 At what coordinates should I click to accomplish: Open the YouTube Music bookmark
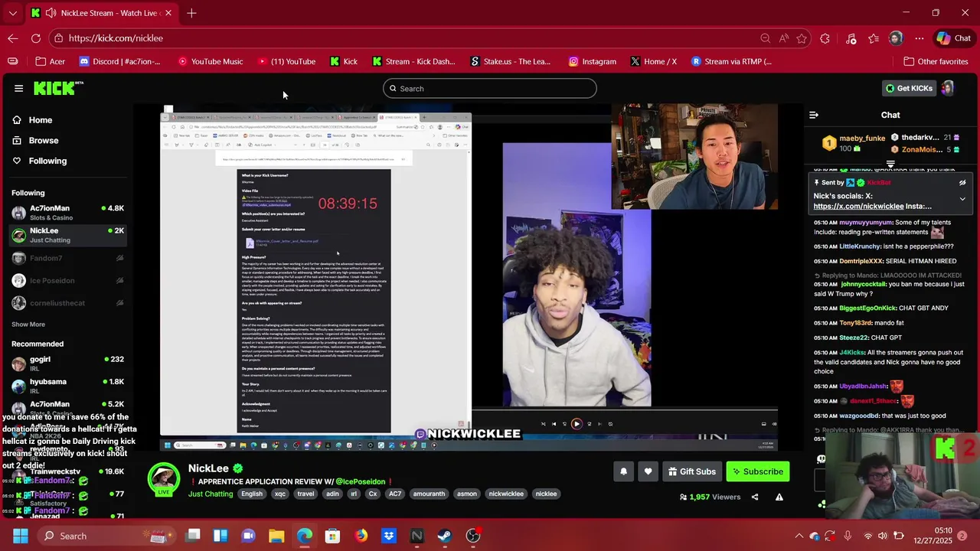(211, 61)
